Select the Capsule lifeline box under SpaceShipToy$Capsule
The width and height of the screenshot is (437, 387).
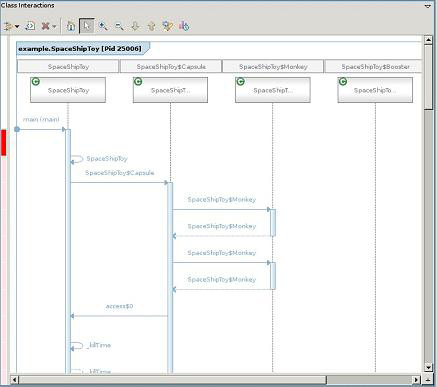(x=170, y=90)
